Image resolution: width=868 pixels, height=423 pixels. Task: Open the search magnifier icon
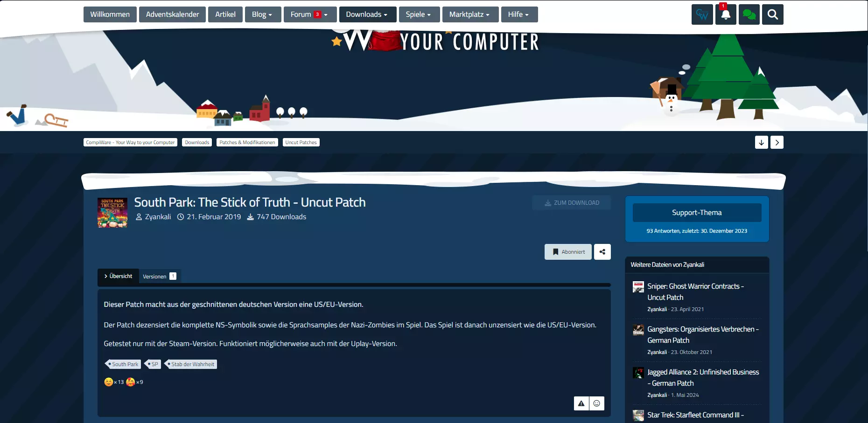point(773,14)
